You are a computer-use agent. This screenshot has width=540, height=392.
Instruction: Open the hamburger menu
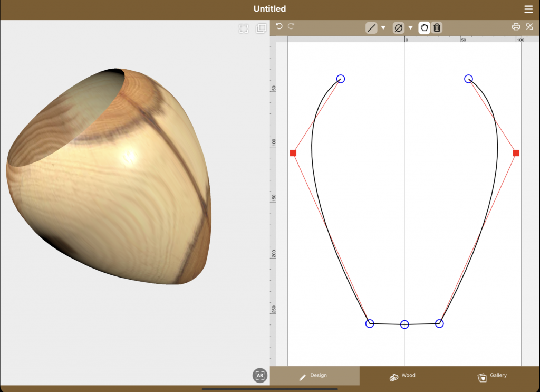point(528,9)
